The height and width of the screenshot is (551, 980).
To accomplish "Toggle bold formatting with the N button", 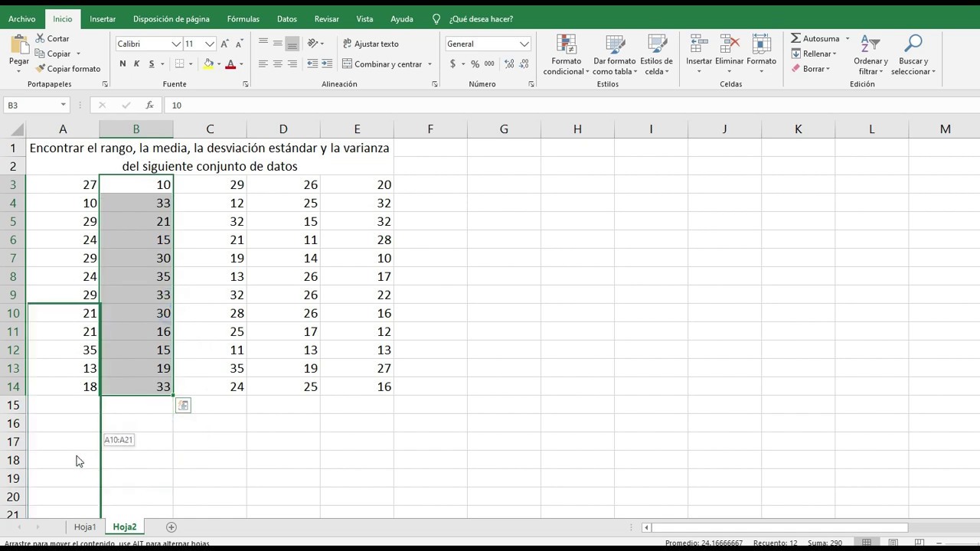I will pos(122,64).
